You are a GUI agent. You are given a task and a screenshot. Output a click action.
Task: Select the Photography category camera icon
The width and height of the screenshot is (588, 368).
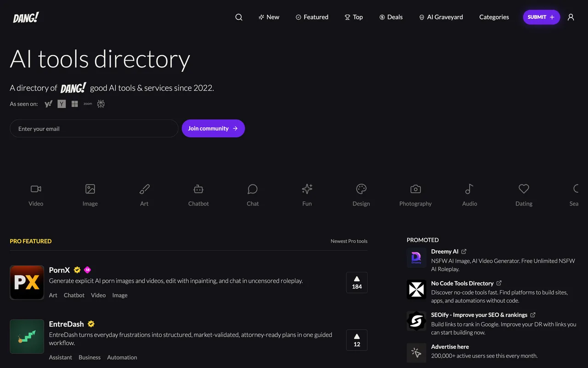pyautogui.click(x=415, y=189)
